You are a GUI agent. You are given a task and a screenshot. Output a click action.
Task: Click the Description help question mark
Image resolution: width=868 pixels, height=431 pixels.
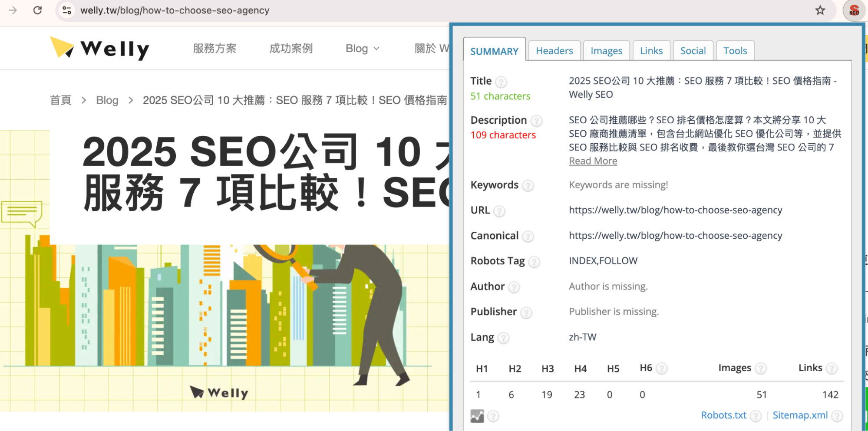(x=537, y=121)
